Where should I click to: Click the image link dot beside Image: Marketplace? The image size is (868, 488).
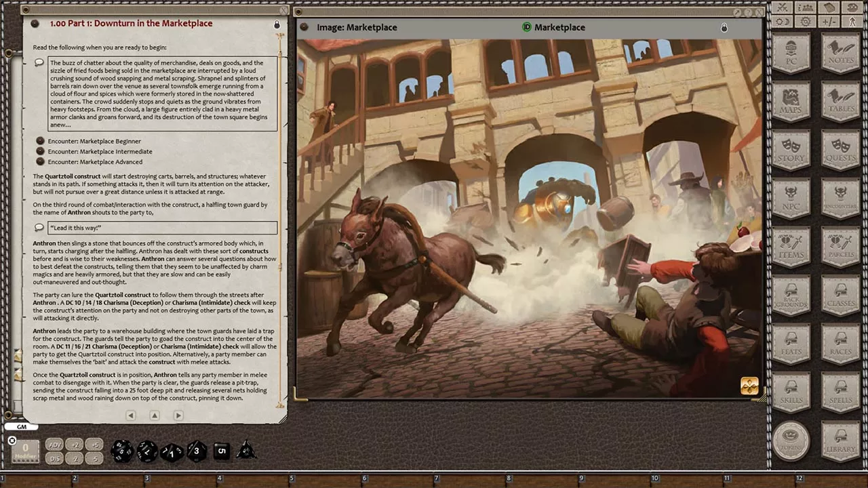[x=304, y=27]
